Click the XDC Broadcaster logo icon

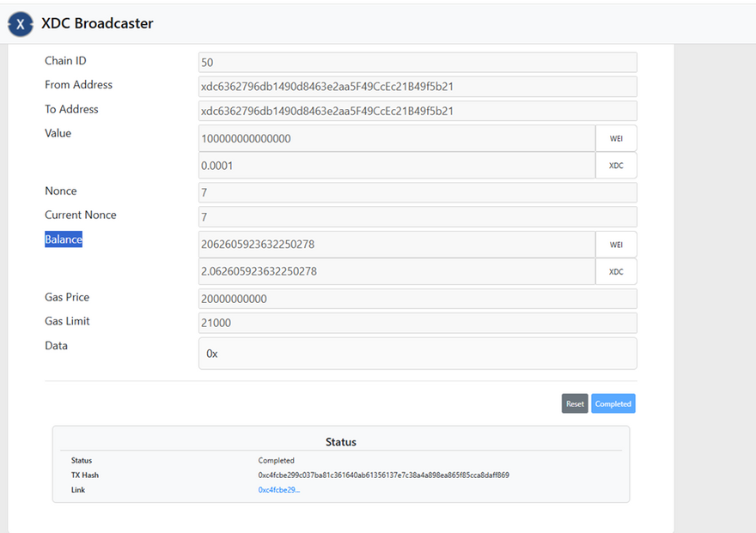tap(21, 24)
